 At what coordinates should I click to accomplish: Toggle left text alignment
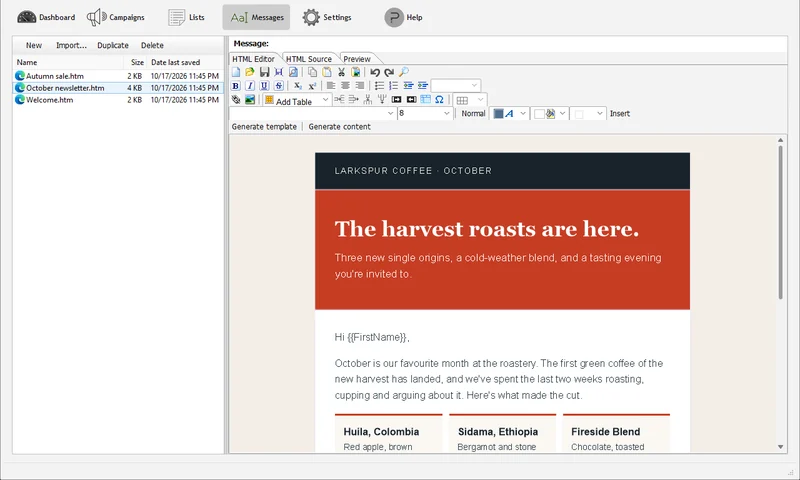pos(331,86)
